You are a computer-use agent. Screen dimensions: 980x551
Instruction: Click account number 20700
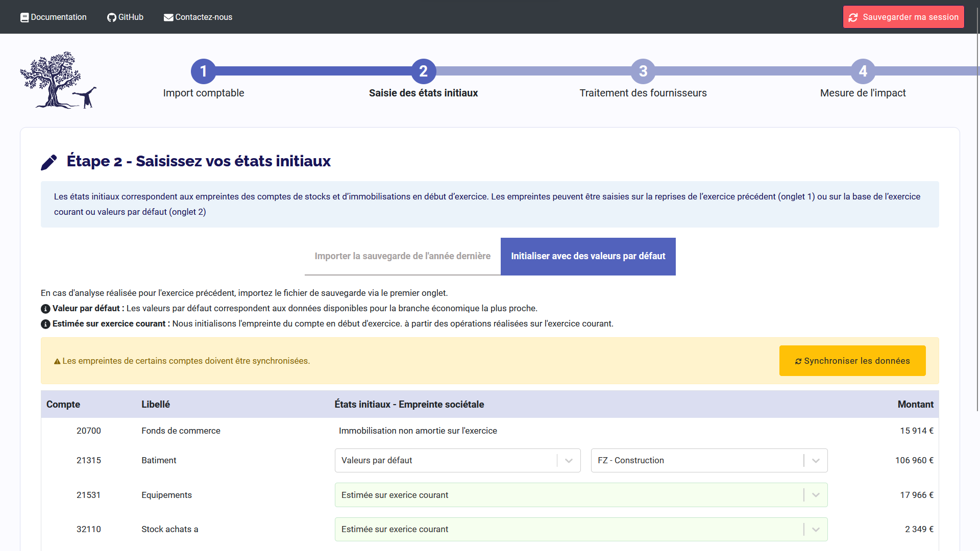tap(89, 431)
